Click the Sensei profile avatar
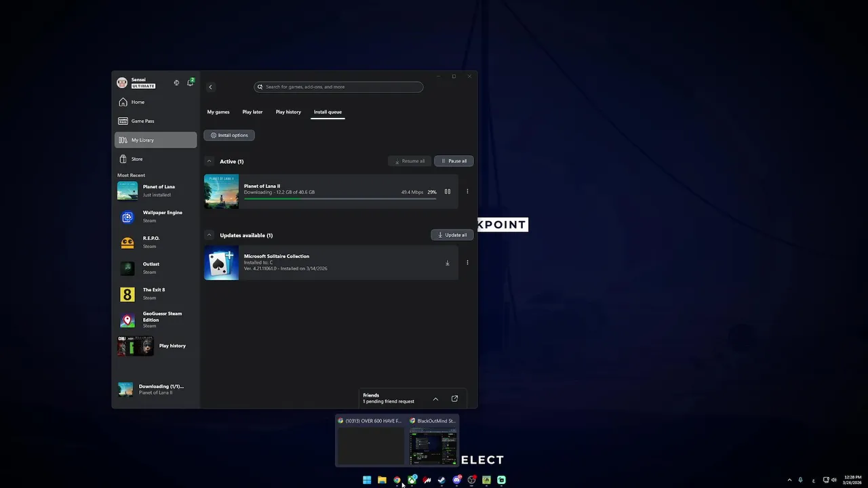This screenshot has height=488, width=868. [x=122, y=83]
